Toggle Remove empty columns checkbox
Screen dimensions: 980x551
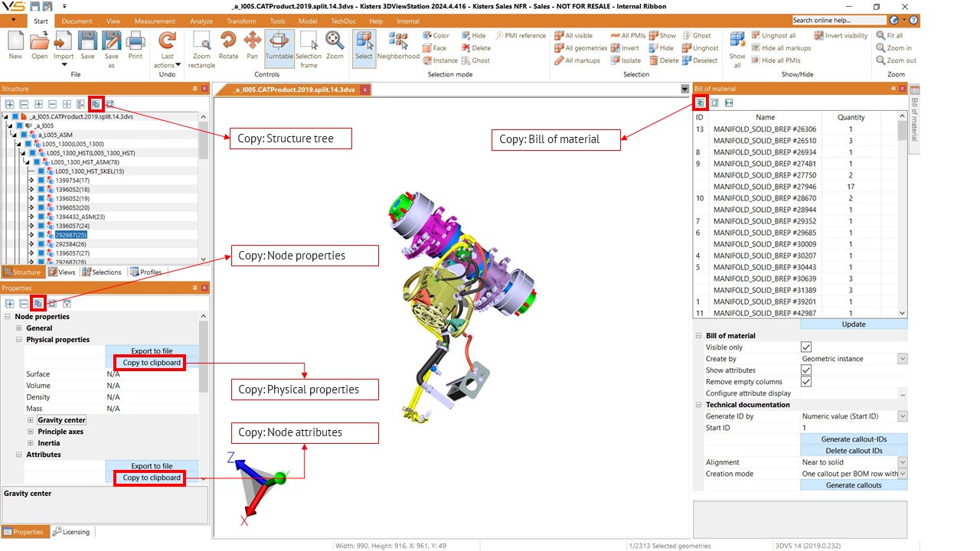click(x=805, y=382)
